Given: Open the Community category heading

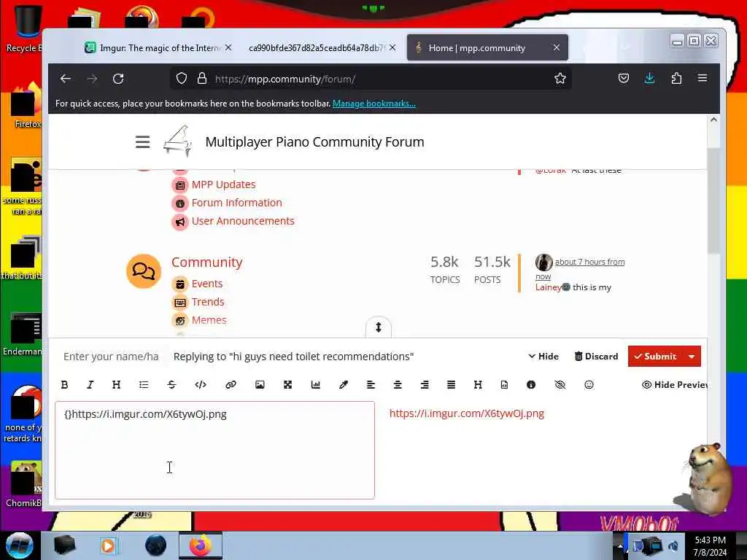Looking at the screenshot, I should coord(206,262).
